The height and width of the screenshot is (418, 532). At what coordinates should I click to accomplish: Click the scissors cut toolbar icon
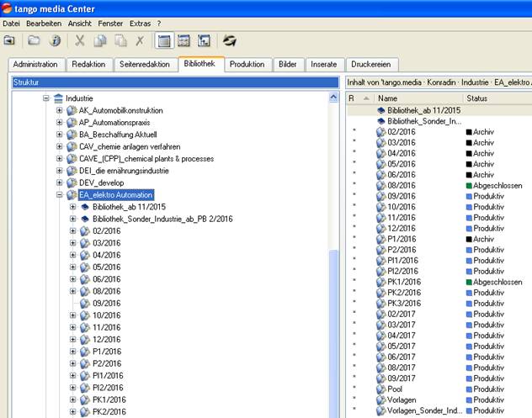[x=80, y=40]
